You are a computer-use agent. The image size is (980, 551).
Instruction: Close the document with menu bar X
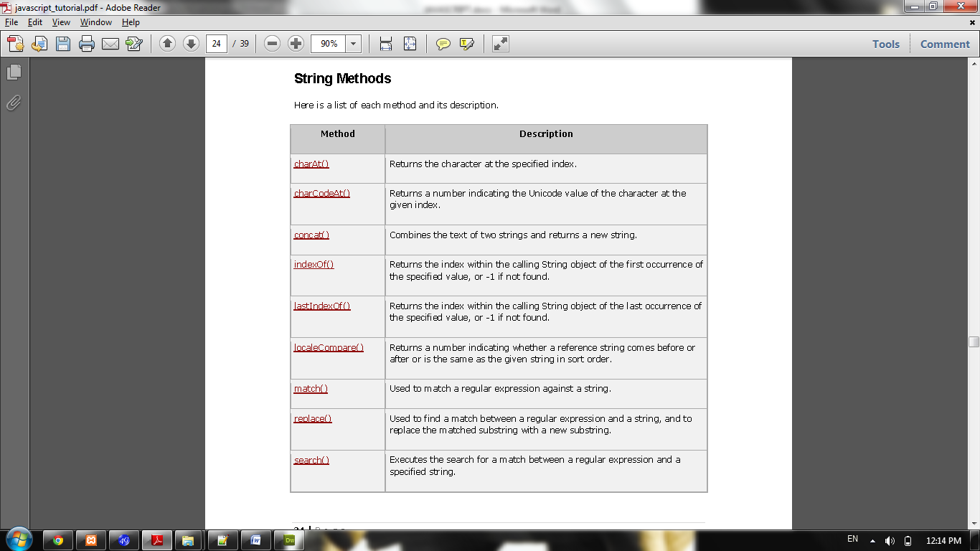pos(973,23)
